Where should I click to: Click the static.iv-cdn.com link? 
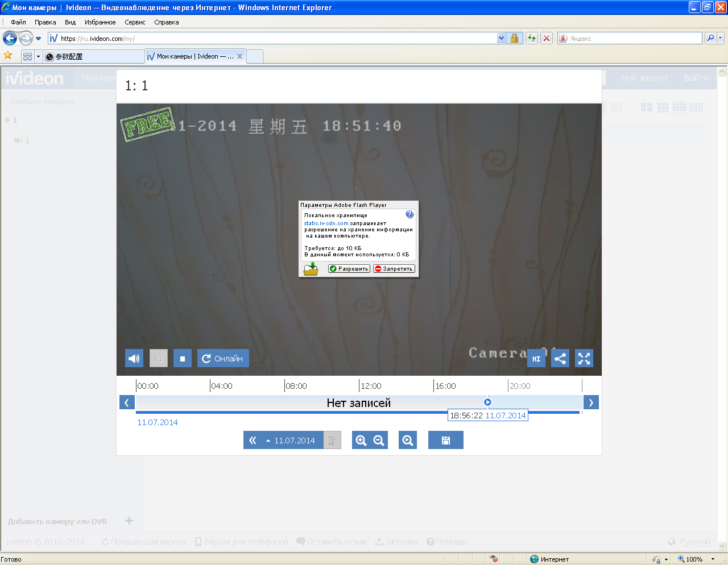[x=326, y=223]
